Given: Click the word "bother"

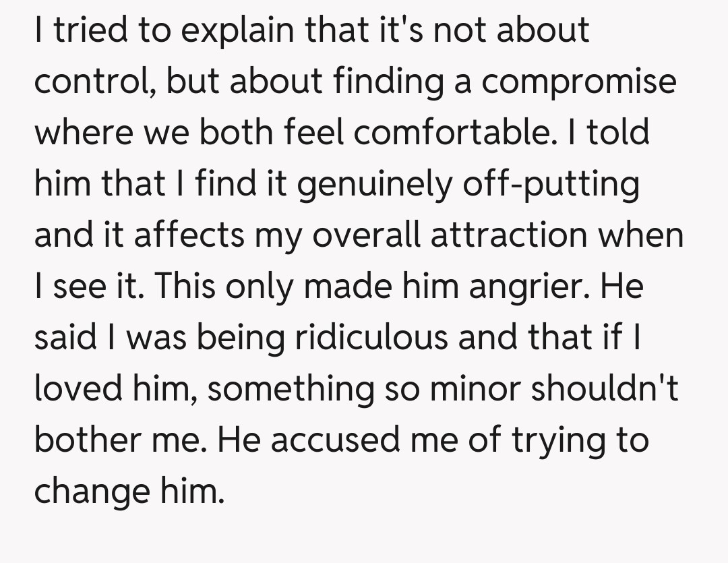Looking at the screenshot, I should pyautogui.click(x=87, y=441).
